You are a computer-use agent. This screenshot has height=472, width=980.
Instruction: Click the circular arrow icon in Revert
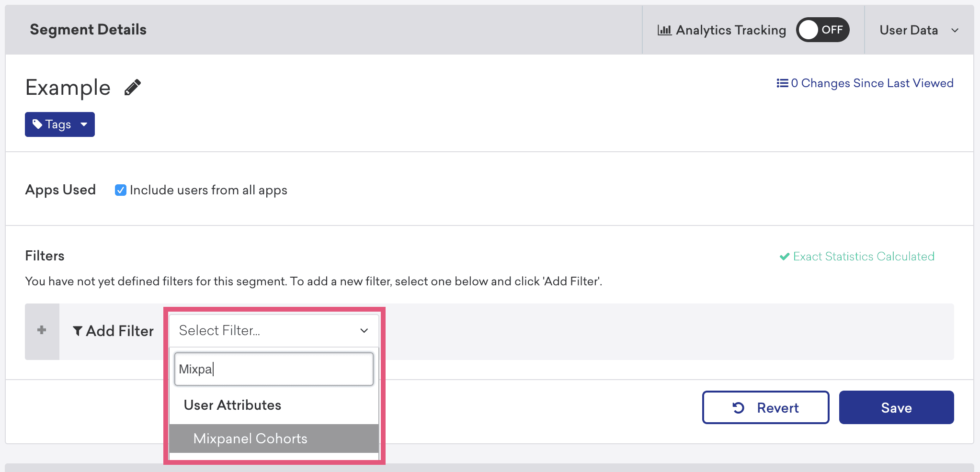(738, 408)
